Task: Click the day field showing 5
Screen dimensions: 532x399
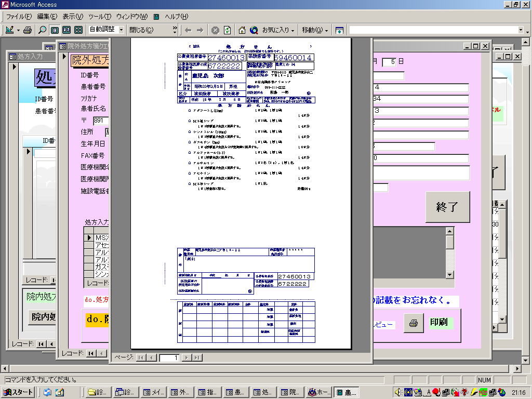Action: click(x=389, y=62)
